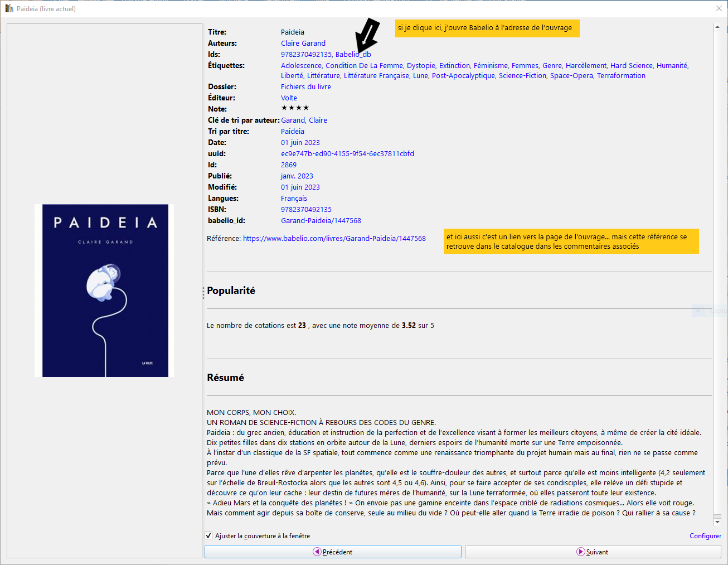Click the uuid value link
728x565 pixels.
(x=347, y=153)
